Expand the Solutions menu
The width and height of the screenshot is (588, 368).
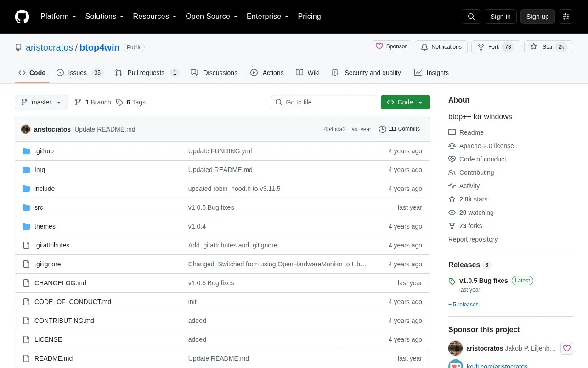point(105,17)
